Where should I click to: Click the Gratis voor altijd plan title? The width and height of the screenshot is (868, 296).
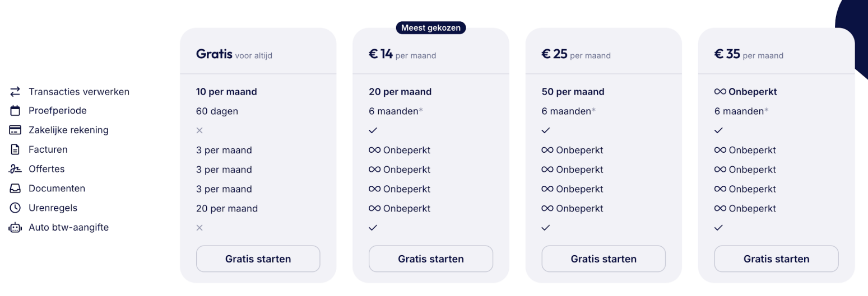click(234, 55)
